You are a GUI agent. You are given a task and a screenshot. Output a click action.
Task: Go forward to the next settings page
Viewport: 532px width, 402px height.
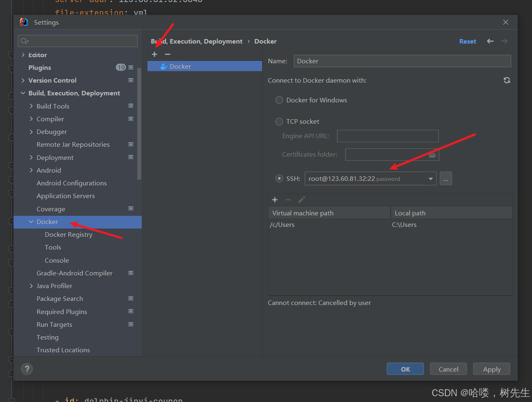pyautogui.click(x=504, y=41)
